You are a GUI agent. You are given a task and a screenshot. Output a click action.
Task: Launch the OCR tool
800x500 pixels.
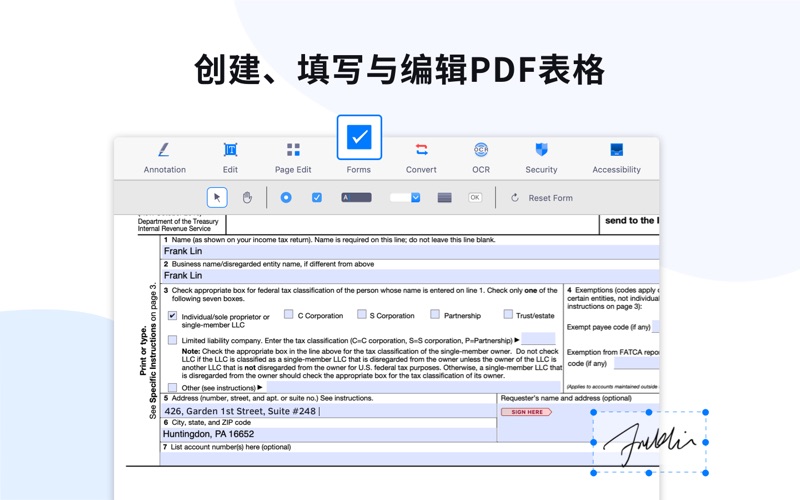pyautogui.click(x=481, y=149)
